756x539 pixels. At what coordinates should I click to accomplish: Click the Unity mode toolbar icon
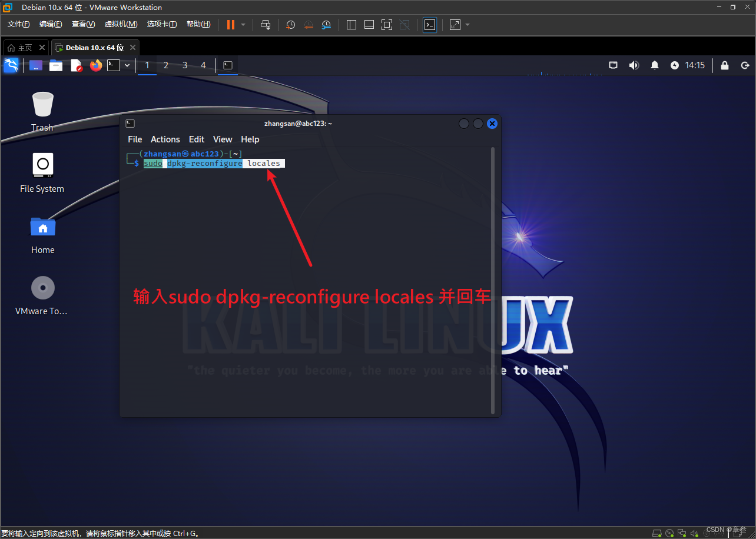coord(404,25)
